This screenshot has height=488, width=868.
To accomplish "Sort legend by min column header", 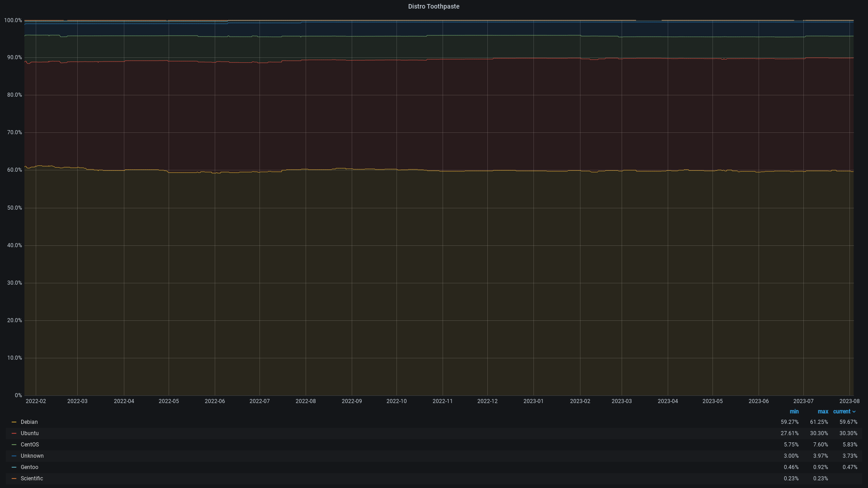I will tap(794, 412).
